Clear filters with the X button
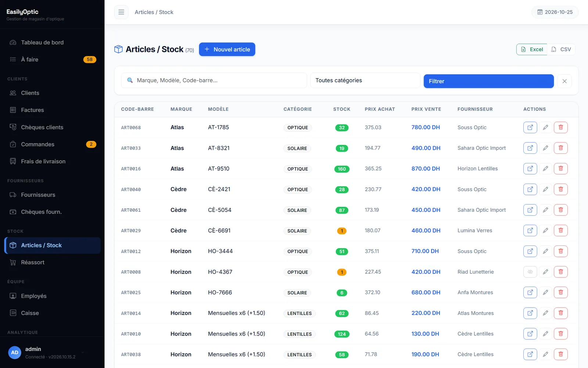588x368 pixels. point(564,81)
